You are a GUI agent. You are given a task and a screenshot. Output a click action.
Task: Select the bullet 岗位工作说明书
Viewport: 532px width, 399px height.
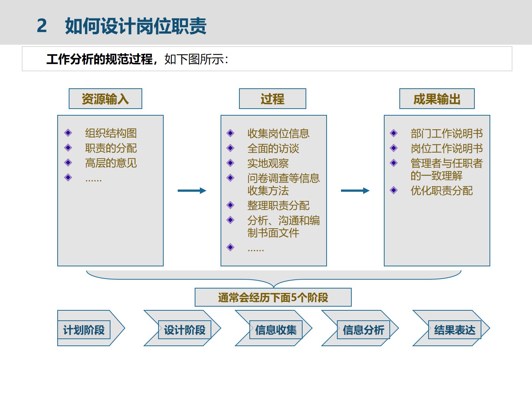point(447,149)
